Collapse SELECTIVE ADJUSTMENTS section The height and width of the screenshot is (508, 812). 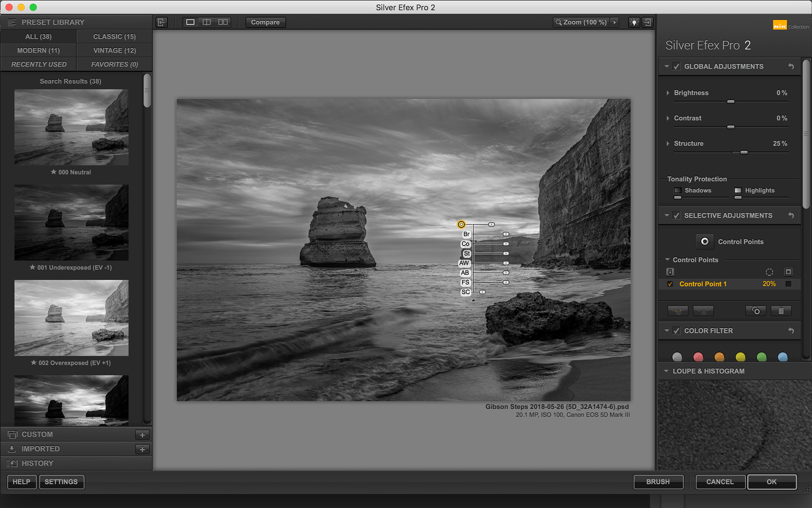click(x=667, y=215)
